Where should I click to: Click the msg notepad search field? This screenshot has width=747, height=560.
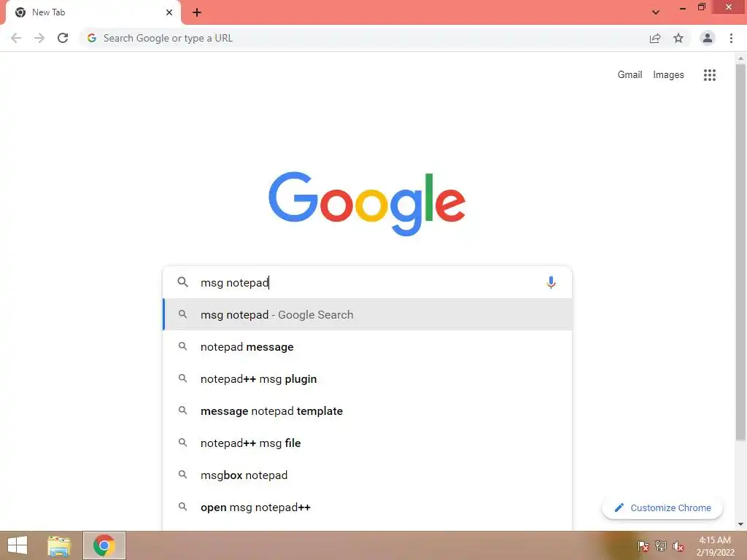click(367, 282)
